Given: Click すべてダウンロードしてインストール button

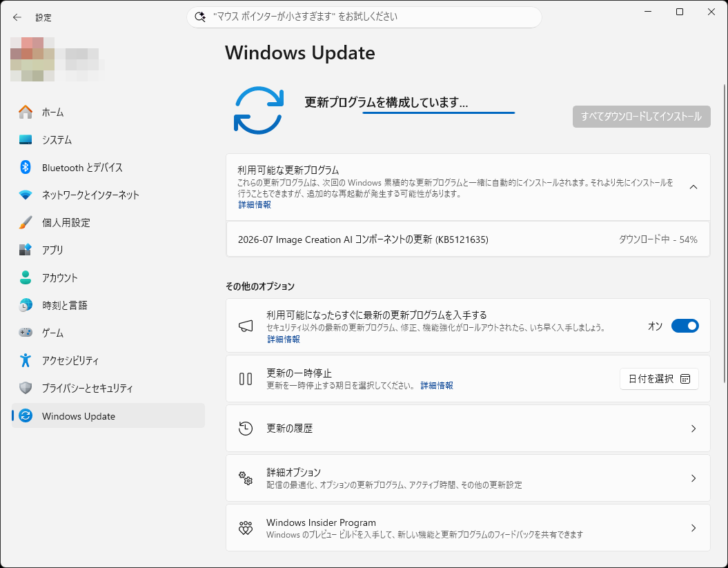Looking at the screenshot, I should [641, 117].
